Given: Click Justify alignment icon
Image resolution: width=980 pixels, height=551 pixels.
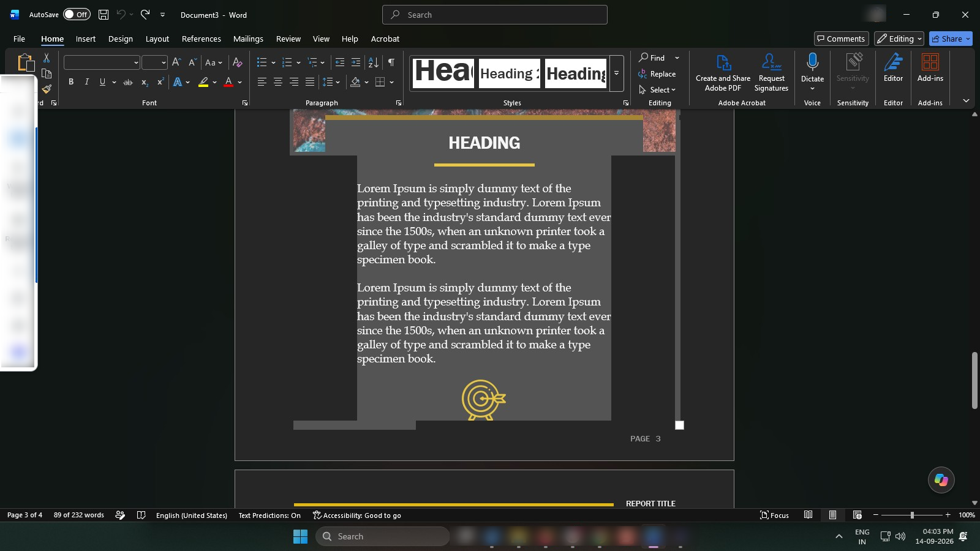Looking at the screenshot, I should (x=310, y=82).
